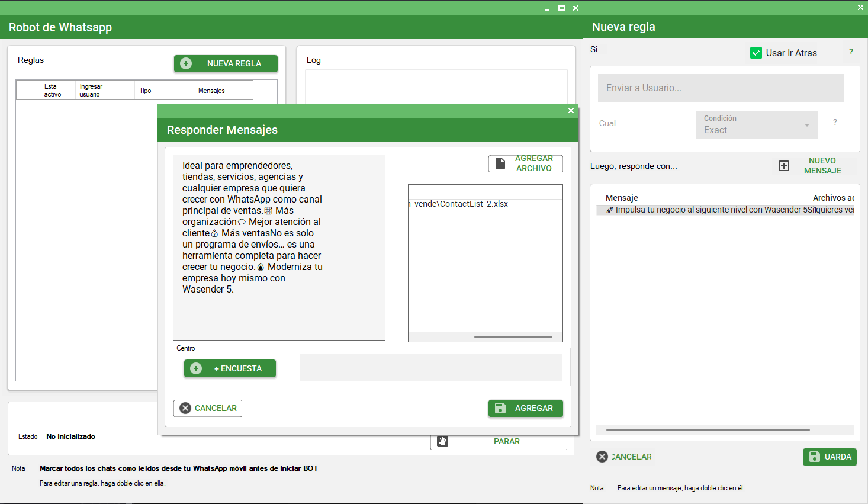The image size is (868, 504).
Task: Click the Nuevo Mensaje button label
Action: [822, 165]
